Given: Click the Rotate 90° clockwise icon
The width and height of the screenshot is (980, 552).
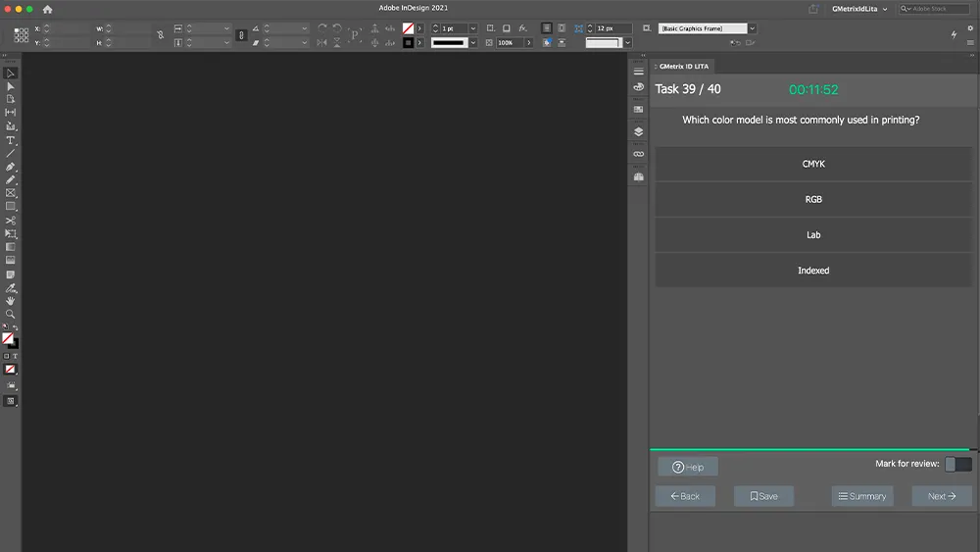Looking at the screenshot, I should coord(322,28).
